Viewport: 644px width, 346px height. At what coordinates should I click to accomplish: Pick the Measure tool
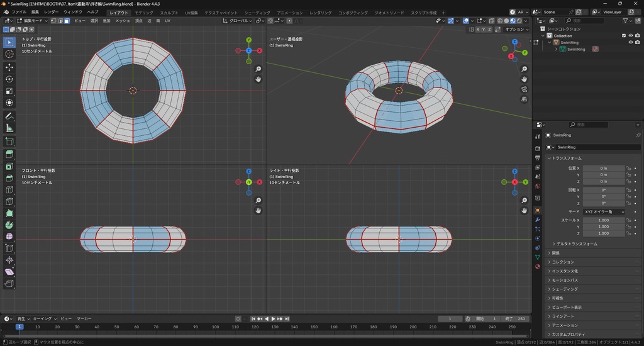pyautogui.click(x=9, y=128)
